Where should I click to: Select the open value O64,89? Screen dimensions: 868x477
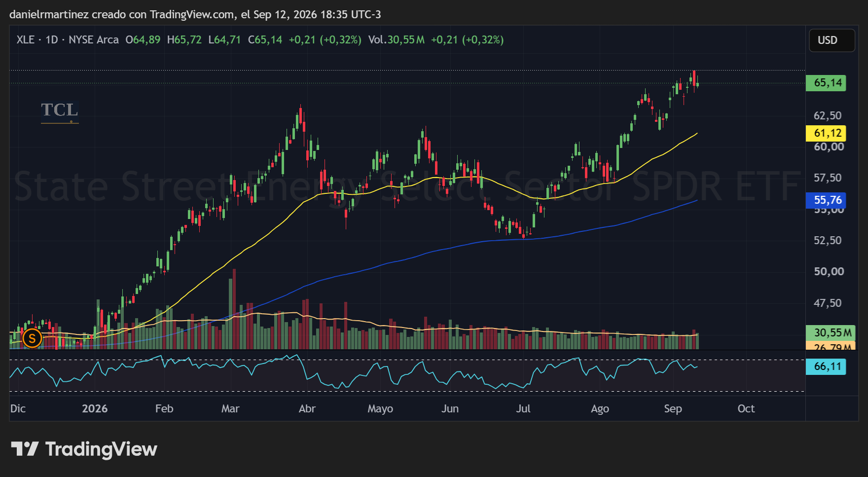[x=143, y=40]
